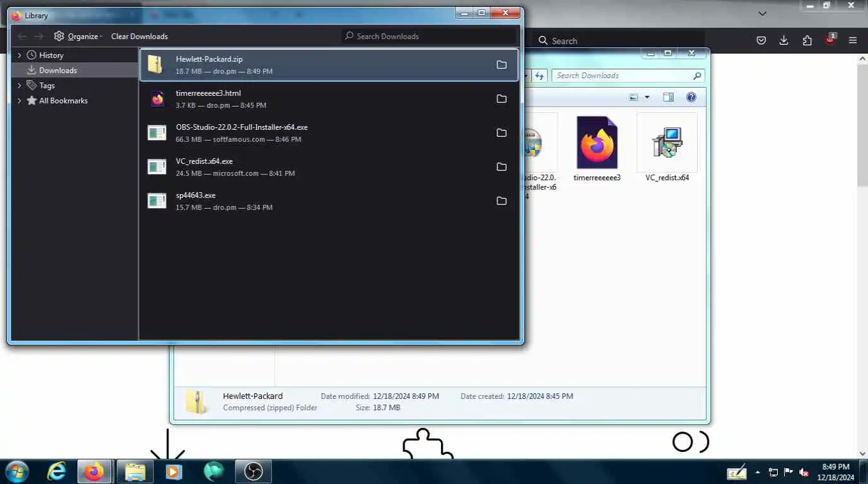Click the taskbar clock showing 8:49 PM
Image resolution: width=868 pixels, height=484 pixels.
click(x=836, y=472)
